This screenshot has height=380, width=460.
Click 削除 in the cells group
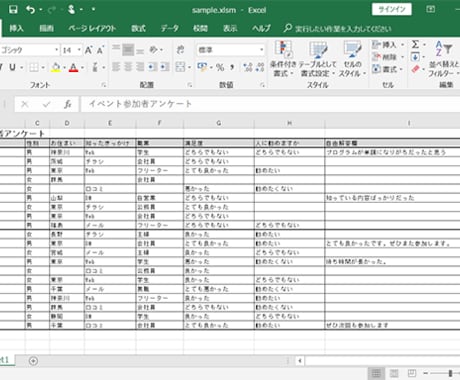coord(388,57)
